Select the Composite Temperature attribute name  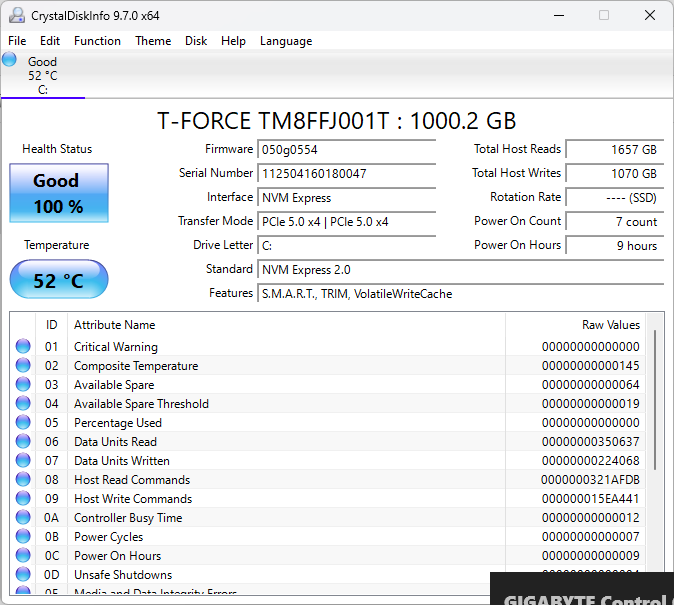[136, 365]
